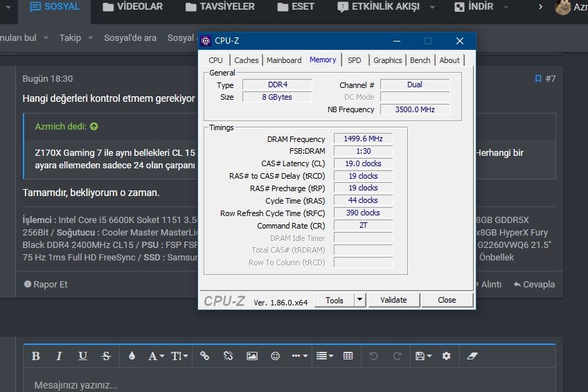Open the VİDEOLAR section

pos(132,7)
